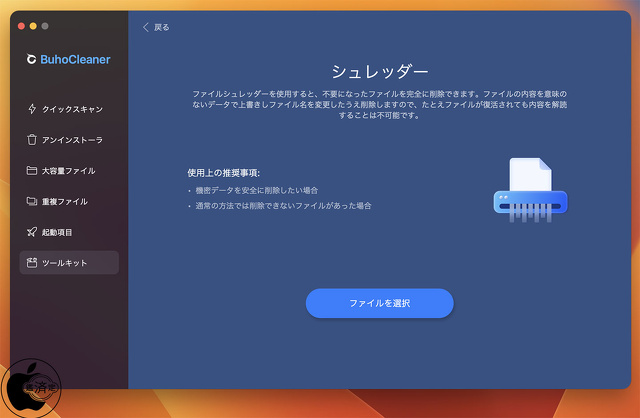Minimize the BuhoCleaner window
The height and width of the screenshot is (418, 640).
point(33,26)
